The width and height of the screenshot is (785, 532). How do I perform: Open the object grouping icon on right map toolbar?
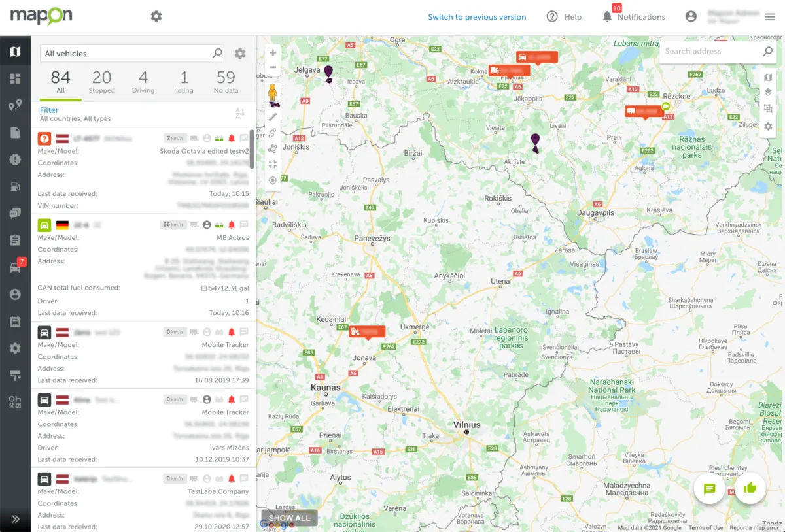[x=768, y=108]
